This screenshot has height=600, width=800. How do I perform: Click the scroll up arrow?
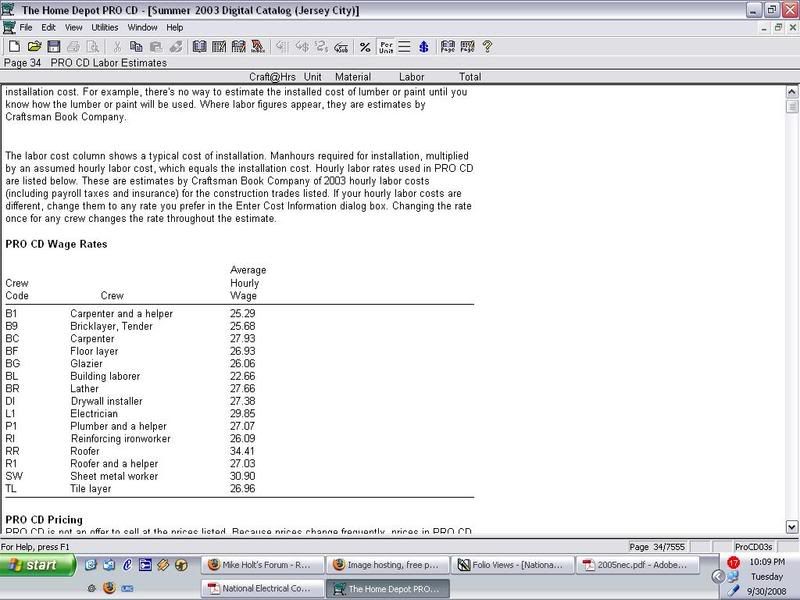pyautogui.click(x=791, y=92)
